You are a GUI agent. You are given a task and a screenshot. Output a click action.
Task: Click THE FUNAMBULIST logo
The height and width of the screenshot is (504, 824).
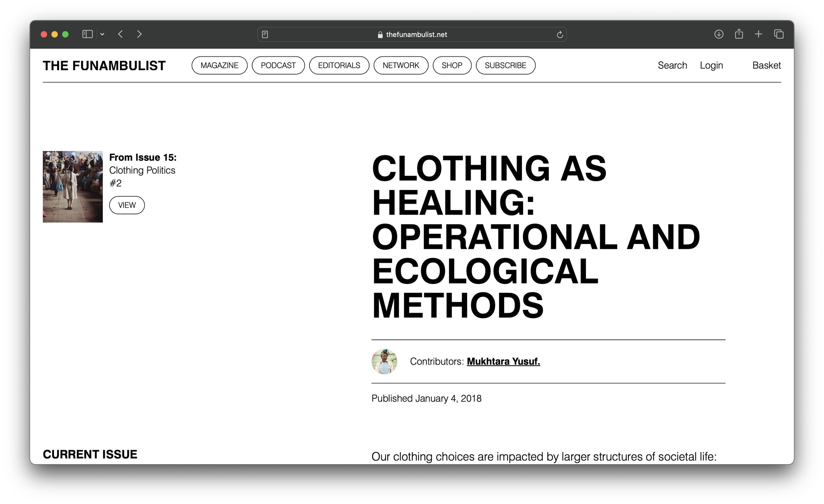(x=104, y=66)
